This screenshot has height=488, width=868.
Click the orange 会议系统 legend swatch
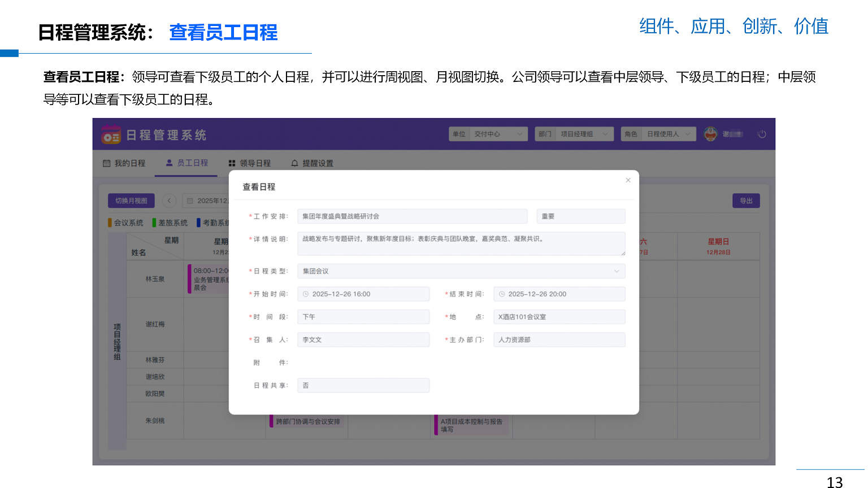pyautogui.click(x=110, y=223)
